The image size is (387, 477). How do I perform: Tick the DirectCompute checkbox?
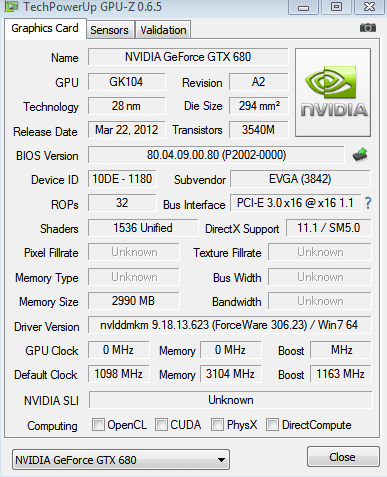(272, 425)
